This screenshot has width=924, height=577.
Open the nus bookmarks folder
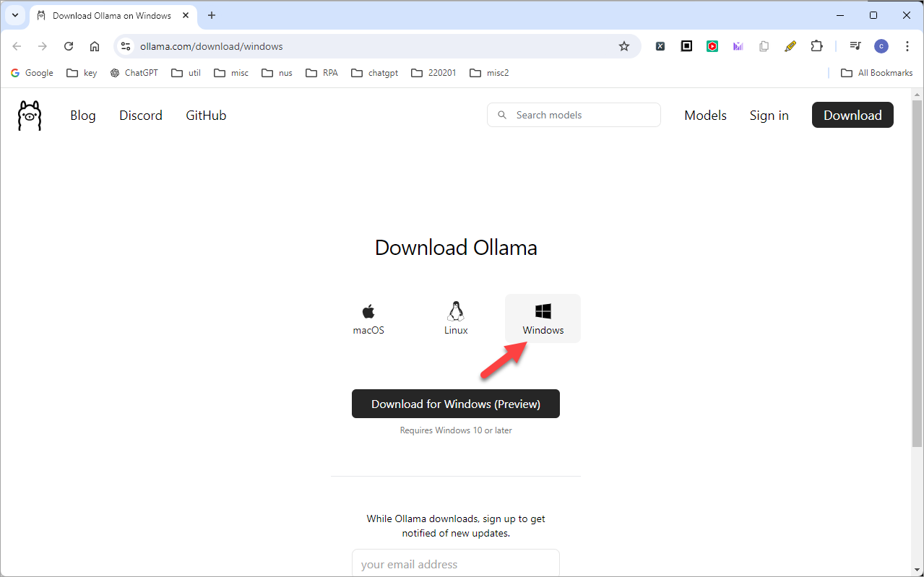tap(277, 73)
